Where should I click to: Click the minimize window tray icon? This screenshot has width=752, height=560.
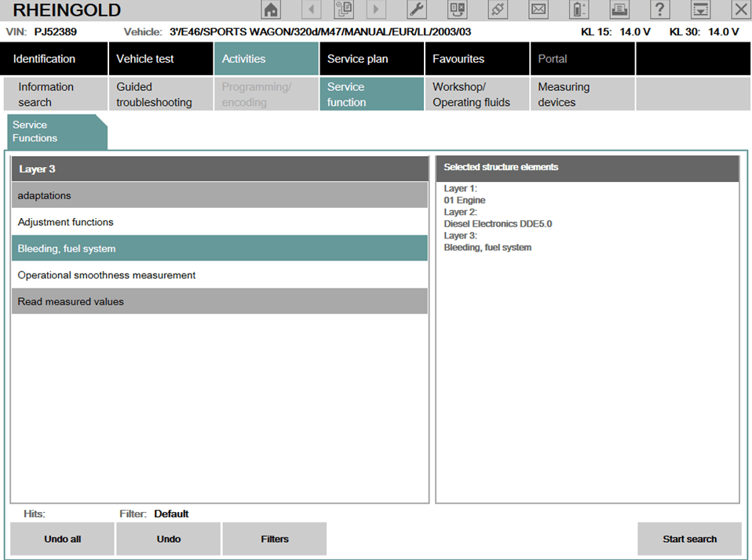[x=701, y=9]
